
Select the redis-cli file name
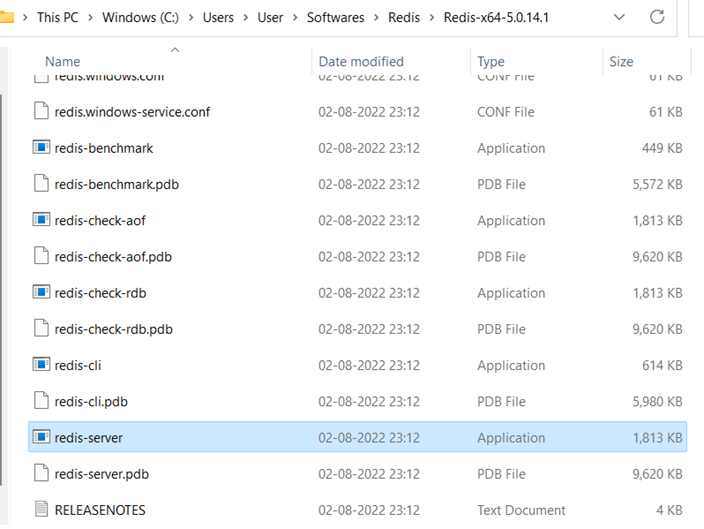coord(78,366)
